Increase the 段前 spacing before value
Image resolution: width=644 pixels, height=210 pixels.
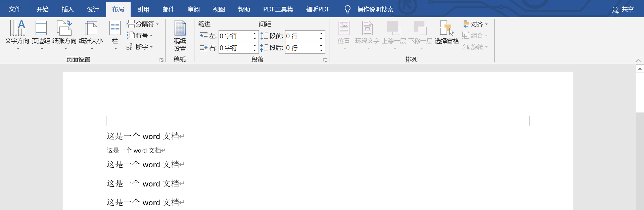(x=321, y=34)
